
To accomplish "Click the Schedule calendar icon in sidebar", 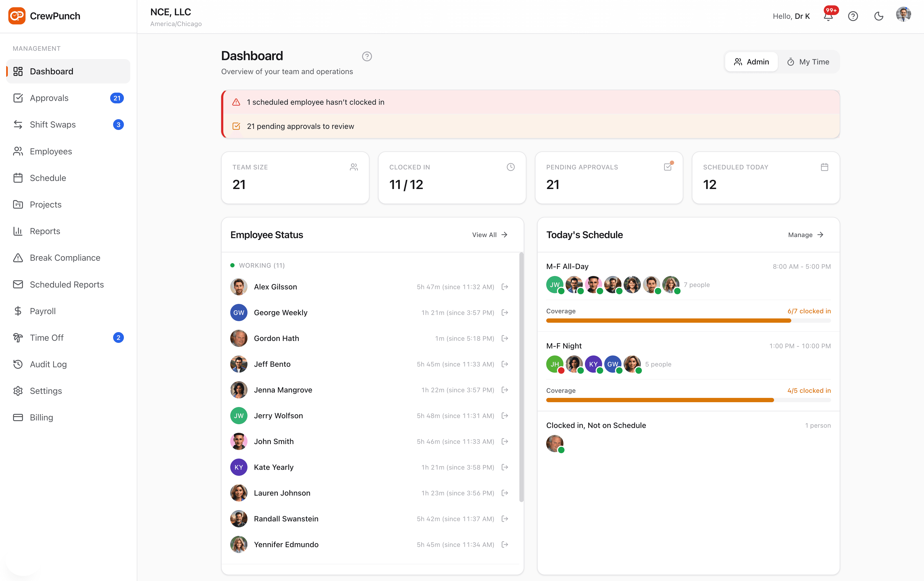I will click(18, 177).
